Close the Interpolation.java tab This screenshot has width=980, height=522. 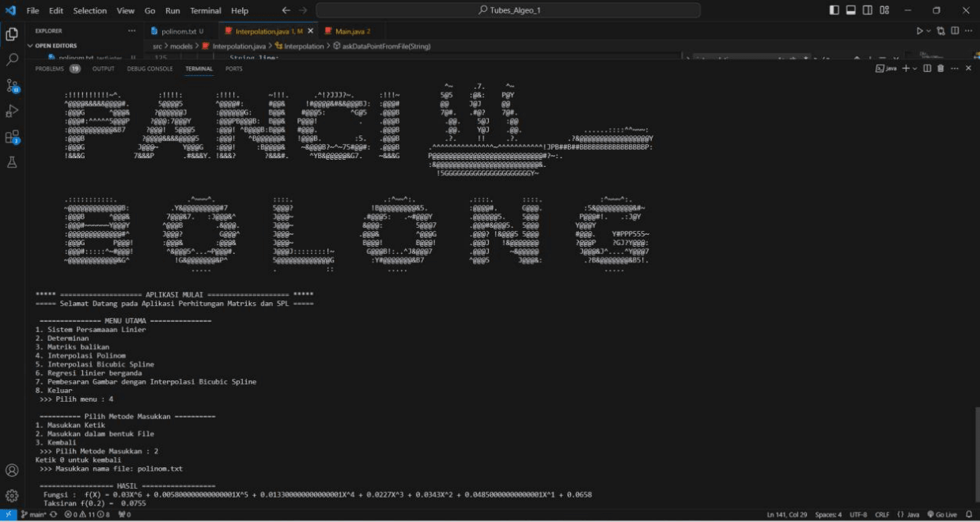click(311, 31)
